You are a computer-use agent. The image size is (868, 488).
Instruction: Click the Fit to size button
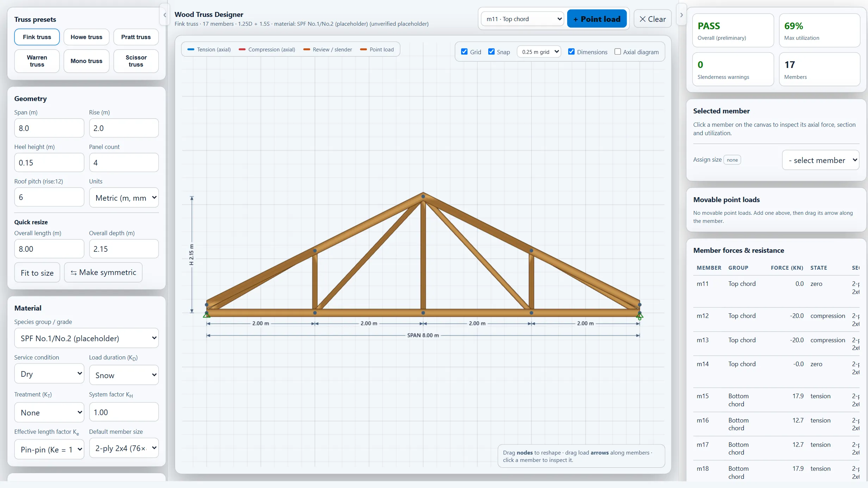[x=37, y=273]
